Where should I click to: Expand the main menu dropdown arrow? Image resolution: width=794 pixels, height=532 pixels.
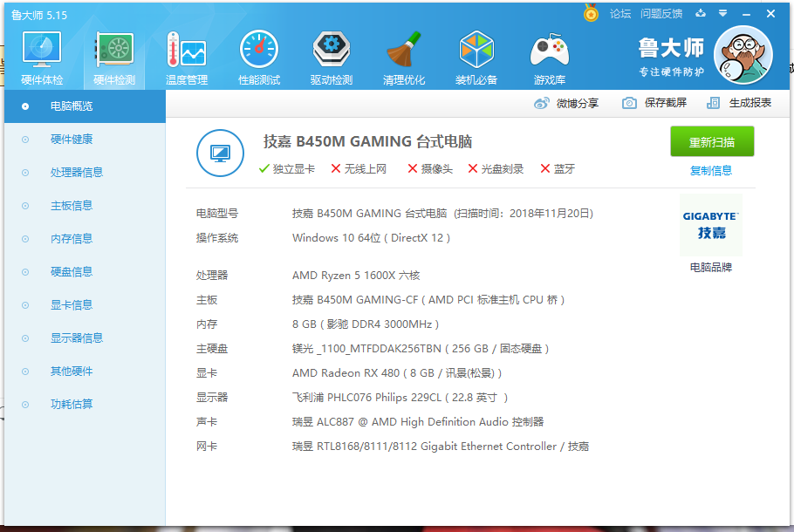point(722,13)
